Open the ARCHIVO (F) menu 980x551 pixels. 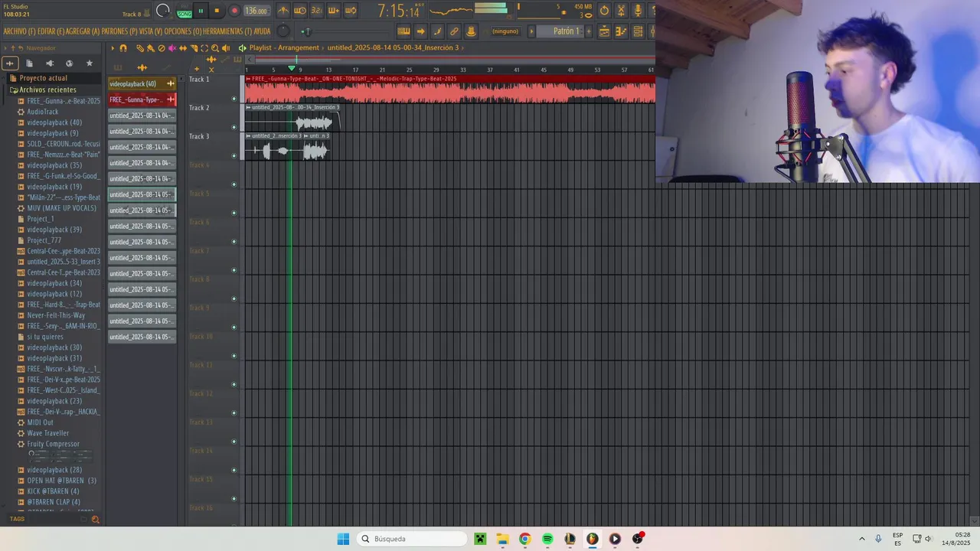pyautogui.click(x=19, y=31)
